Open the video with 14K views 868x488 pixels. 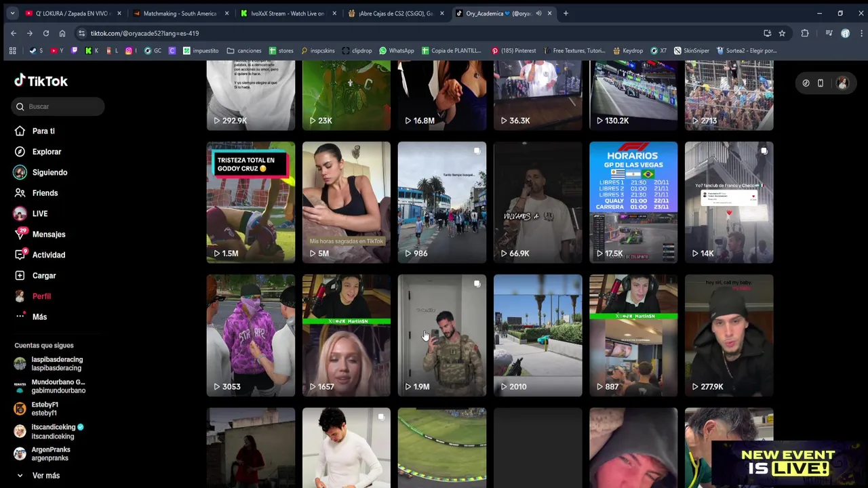click(x=729, y=202)
